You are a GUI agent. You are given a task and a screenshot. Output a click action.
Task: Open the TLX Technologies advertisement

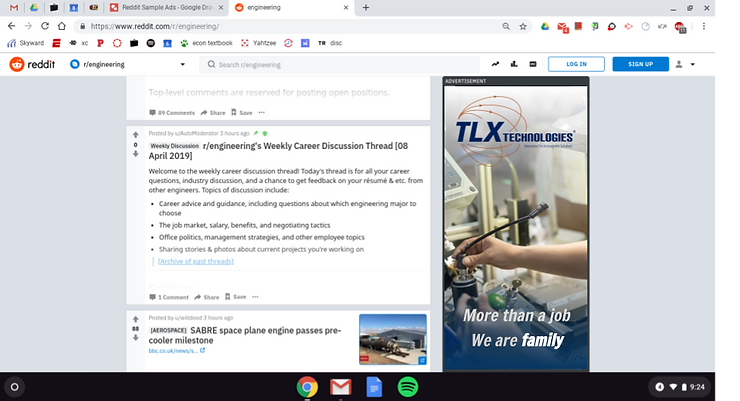click(x=516, y=228)
